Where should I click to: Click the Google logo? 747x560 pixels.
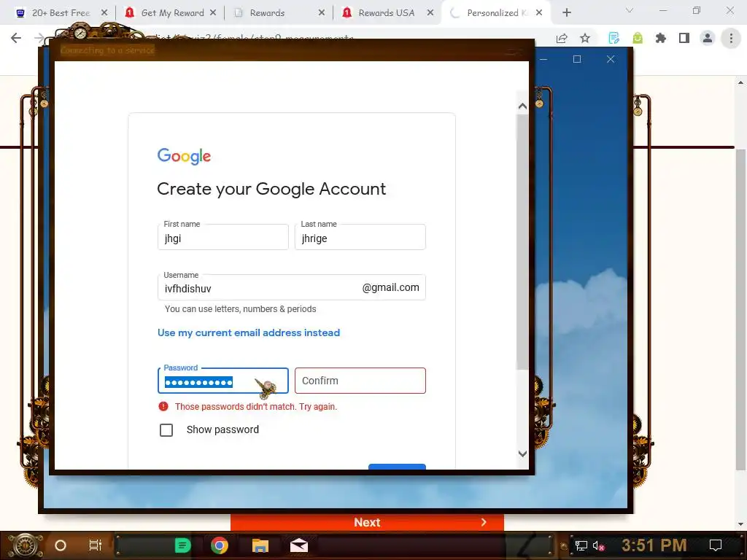pos(184,156)
